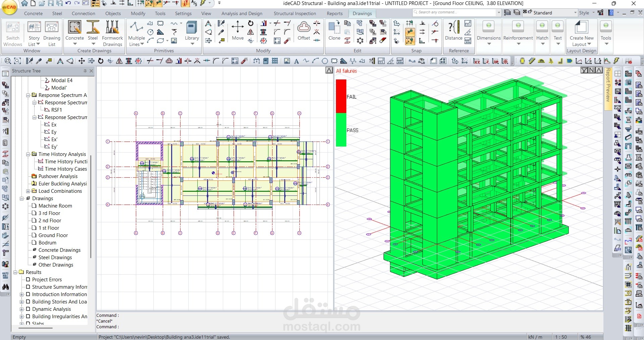This screenshot has width=644, height=340.
Task: Click the Offset tool icon
Action: (x=304, y=31)
